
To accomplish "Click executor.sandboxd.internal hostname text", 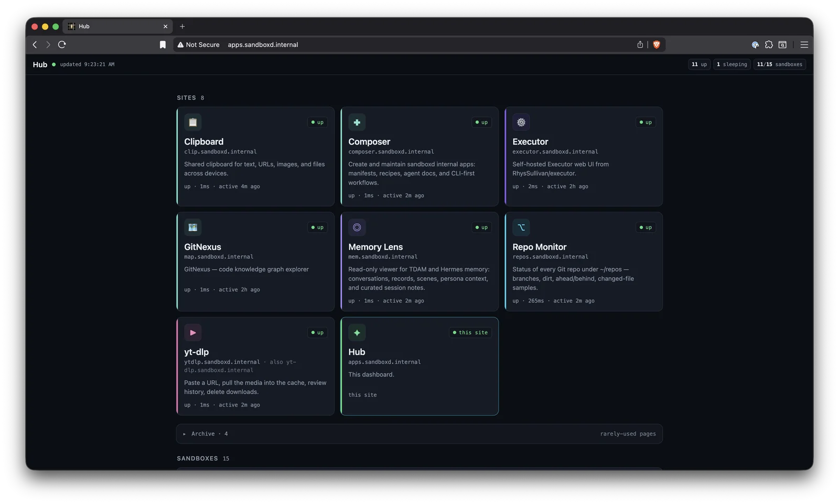I will (555, 152).
